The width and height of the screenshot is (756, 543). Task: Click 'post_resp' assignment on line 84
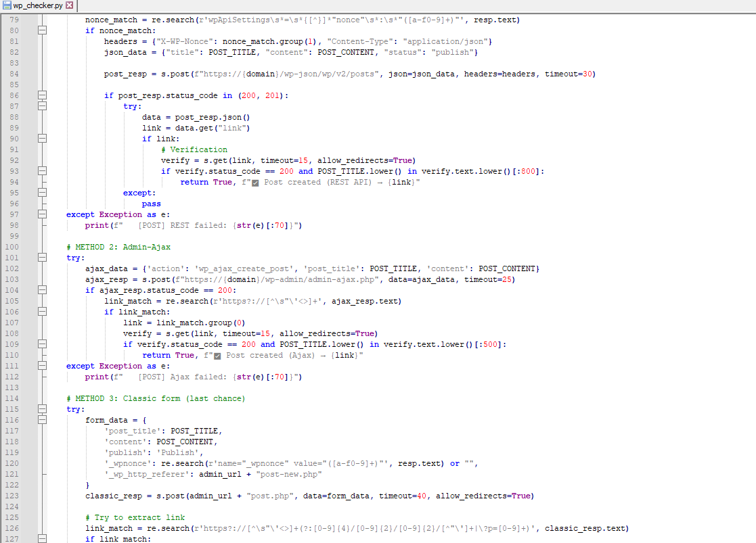[125, 74]
